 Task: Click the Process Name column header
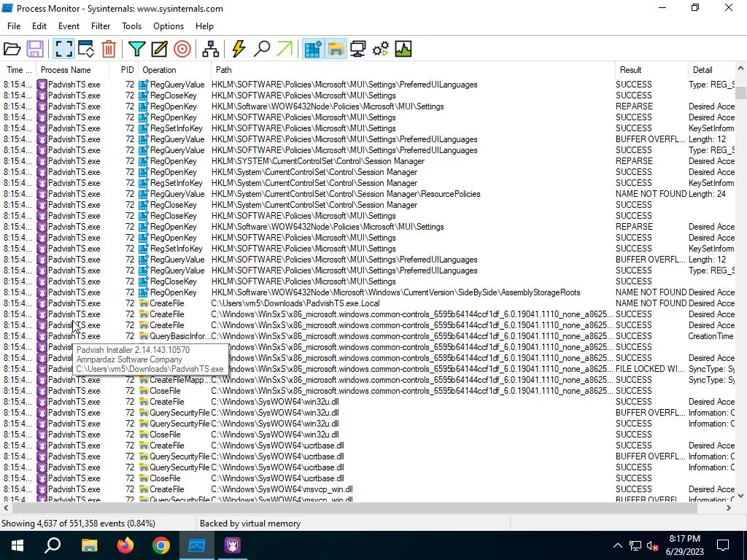tap(72, 70)
